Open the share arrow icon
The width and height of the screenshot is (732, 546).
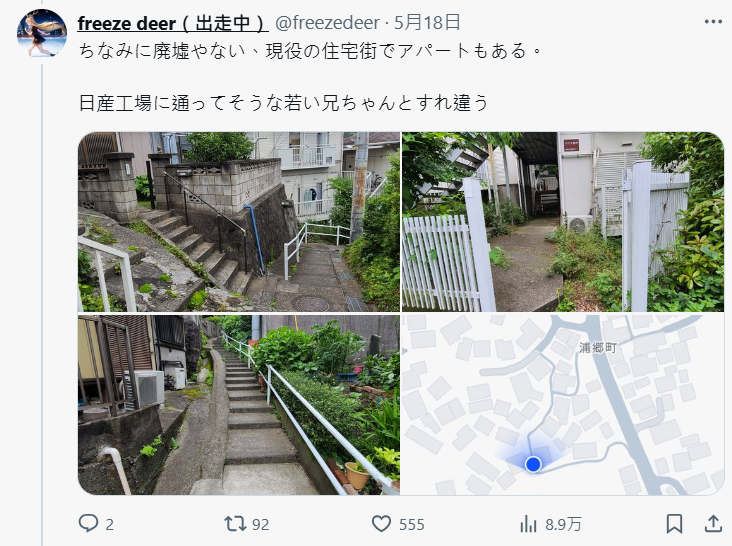(713, 524)
